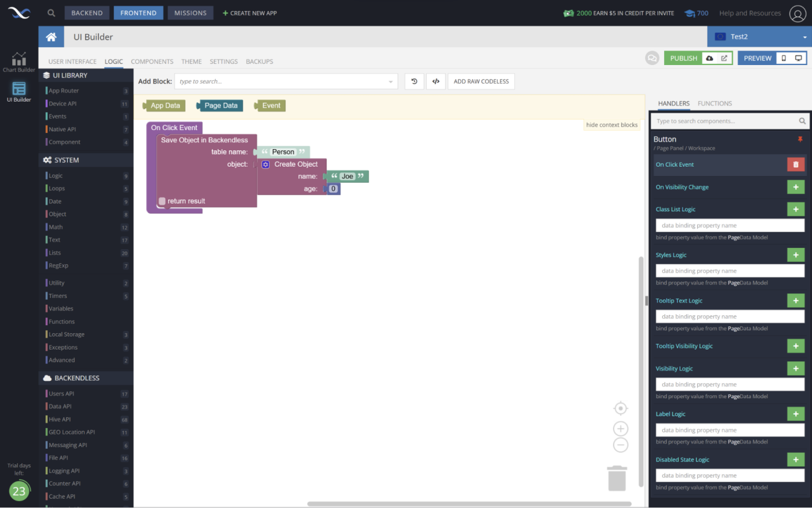This screenshot has width=812, height=508.
Task: Open the THEME tab
Action: (191, 61)
